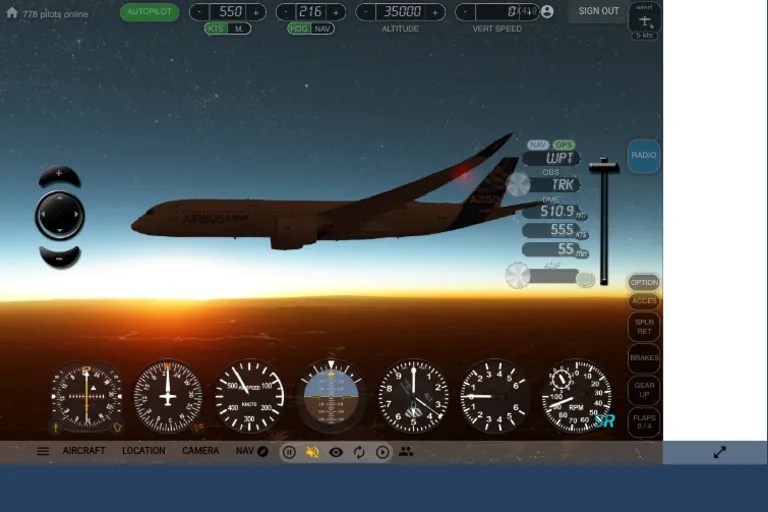Click the airspeed indicator gauge
The width and height of the screenshot is (768, 512).
point(250,397)
